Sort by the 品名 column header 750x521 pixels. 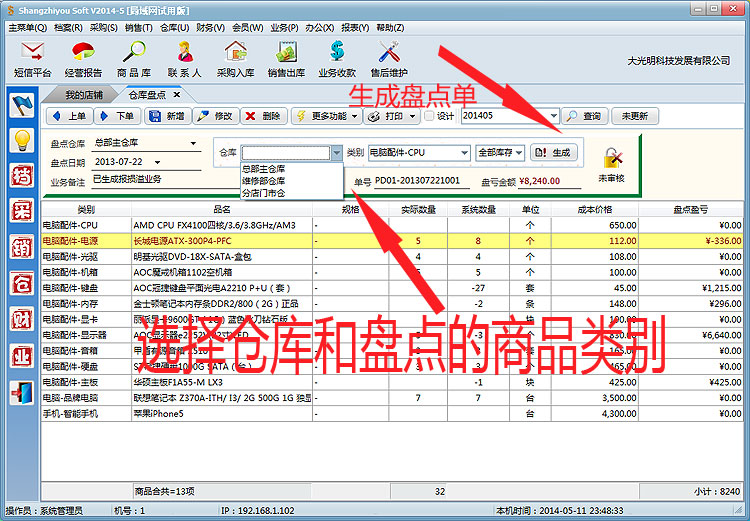pos(222,210)
